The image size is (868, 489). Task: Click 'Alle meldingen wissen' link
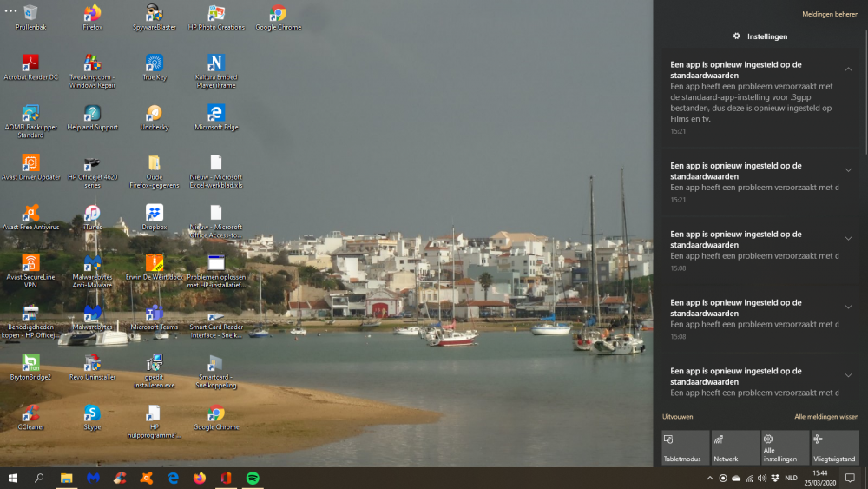point(825,417)
